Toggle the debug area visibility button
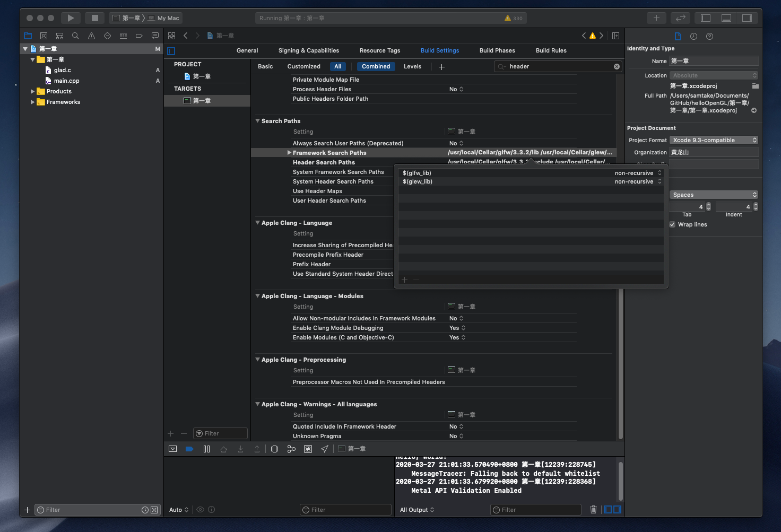Viewport: 781px width, 532px height. [726, 18]
